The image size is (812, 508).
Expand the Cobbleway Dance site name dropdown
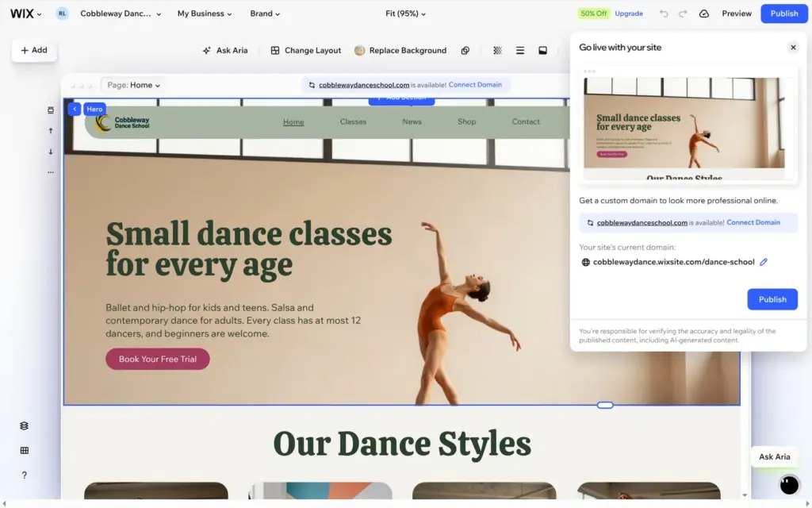(121, 14)
